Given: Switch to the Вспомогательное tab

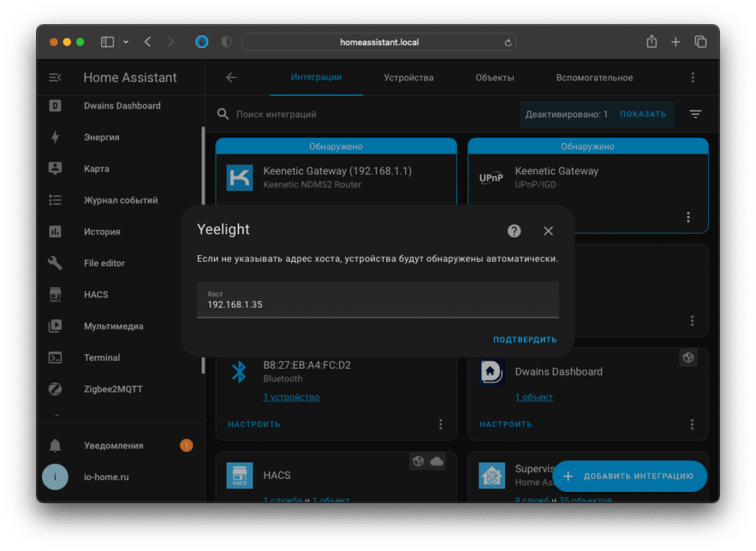Looking at the screenshot, I should pos(594,77).
